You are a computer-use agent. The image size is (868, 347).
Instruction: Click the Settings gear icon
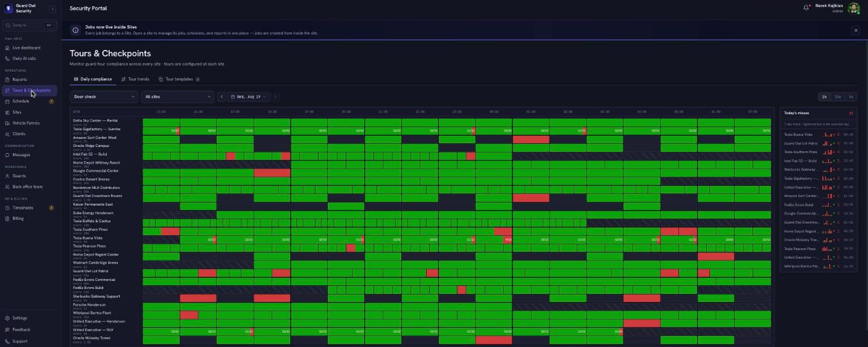[7, 318]
